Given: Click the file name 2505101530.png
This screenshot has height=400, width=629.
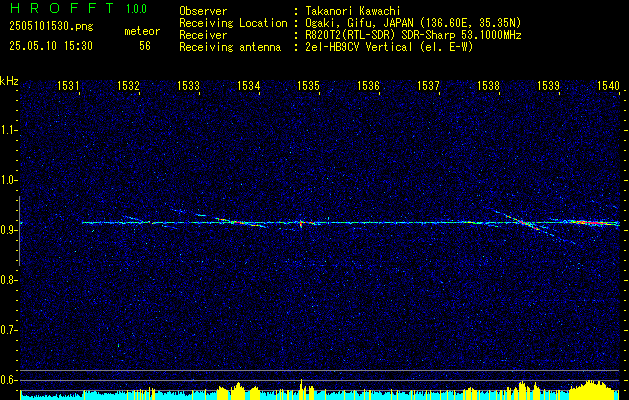Looking at the screenshot, I should click(x=51, y=27).
